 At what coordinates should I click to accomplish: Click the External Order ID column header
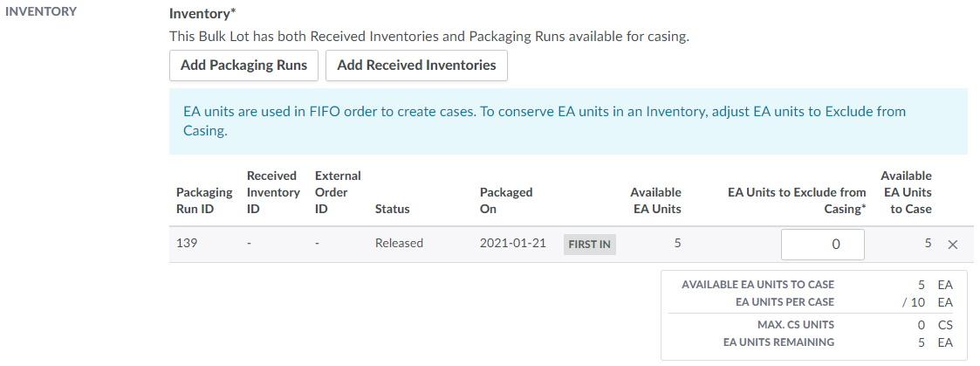click(x=338, y=192)
